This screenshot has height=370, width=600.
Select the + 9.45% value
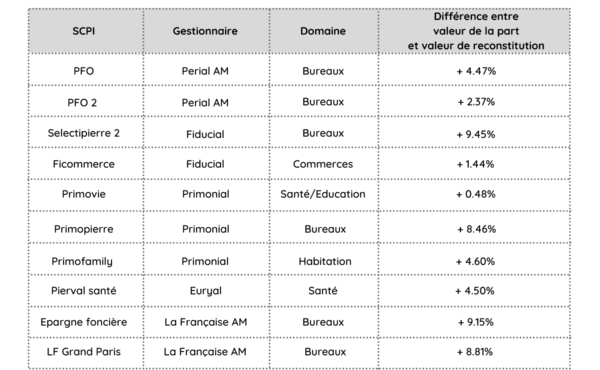(476, 134)
